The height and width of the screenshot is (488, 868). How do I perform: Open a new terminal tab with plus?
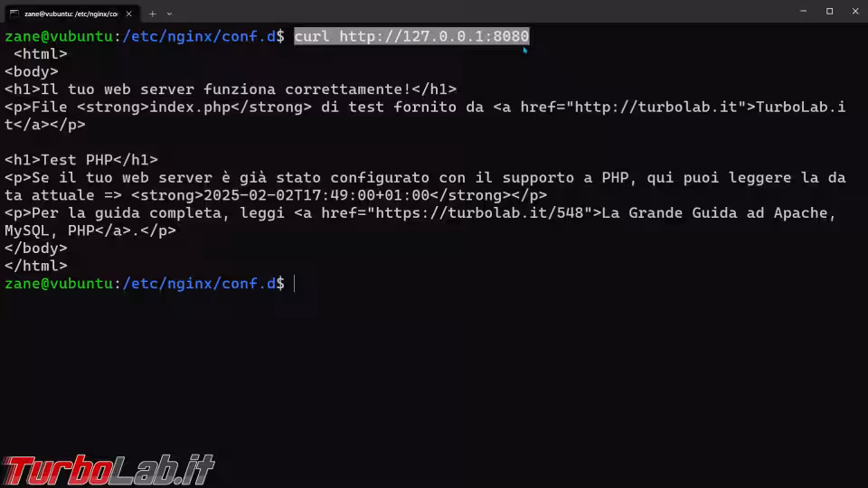tap(152, 14)
